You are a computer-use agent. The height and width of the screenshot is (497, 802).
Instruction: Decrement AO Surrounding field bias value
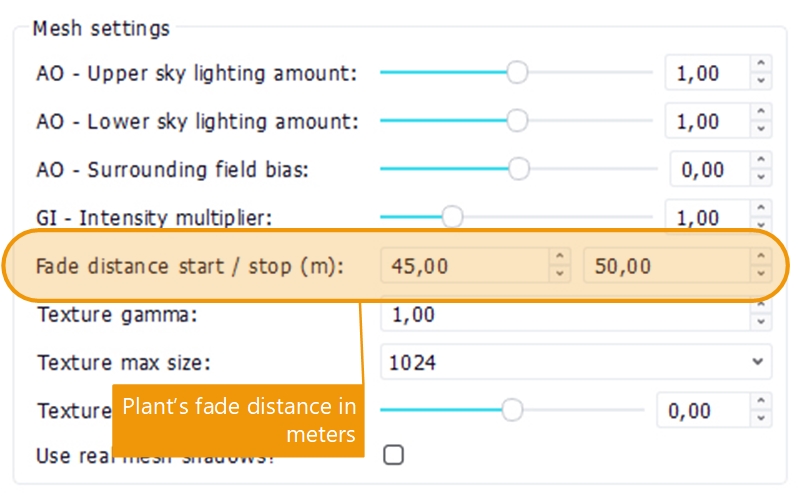762,177
